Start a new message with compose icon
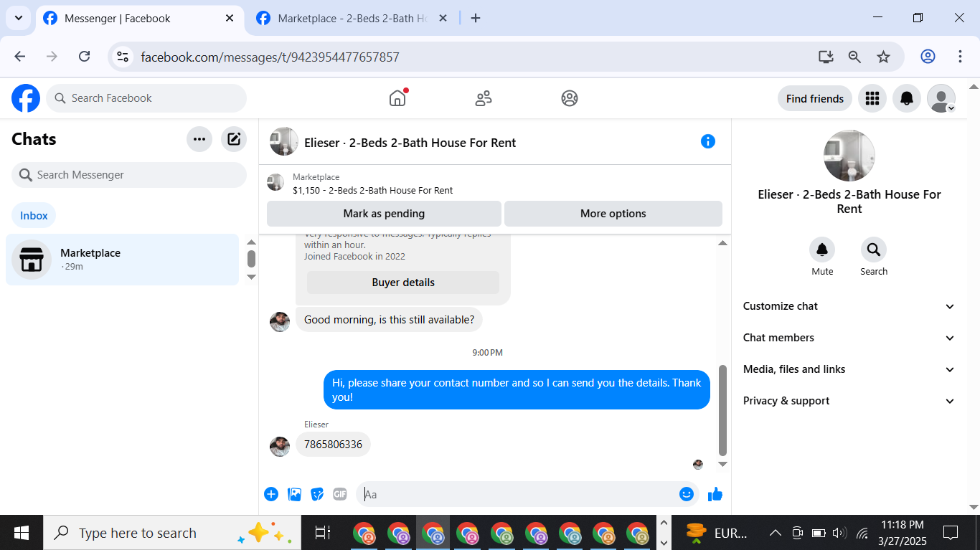 pos(234,139)
